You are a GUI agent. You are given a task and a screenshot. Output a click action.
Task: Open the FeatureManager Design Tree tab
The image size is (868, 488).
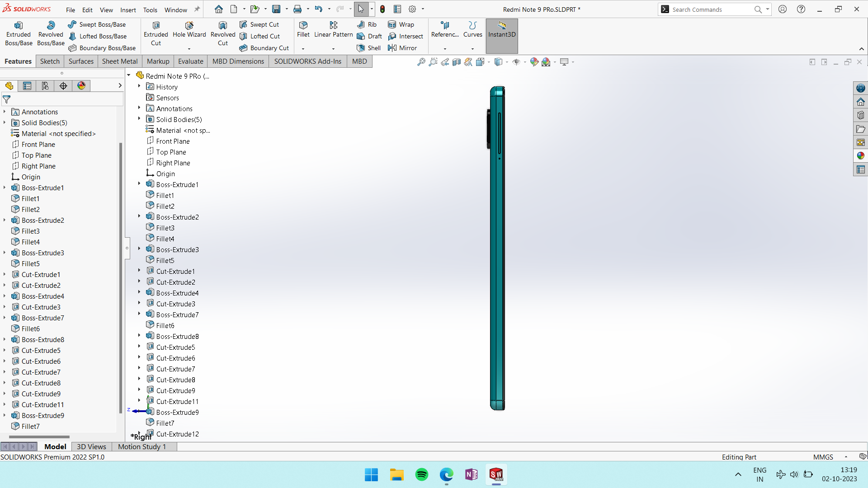coord(9,86)
